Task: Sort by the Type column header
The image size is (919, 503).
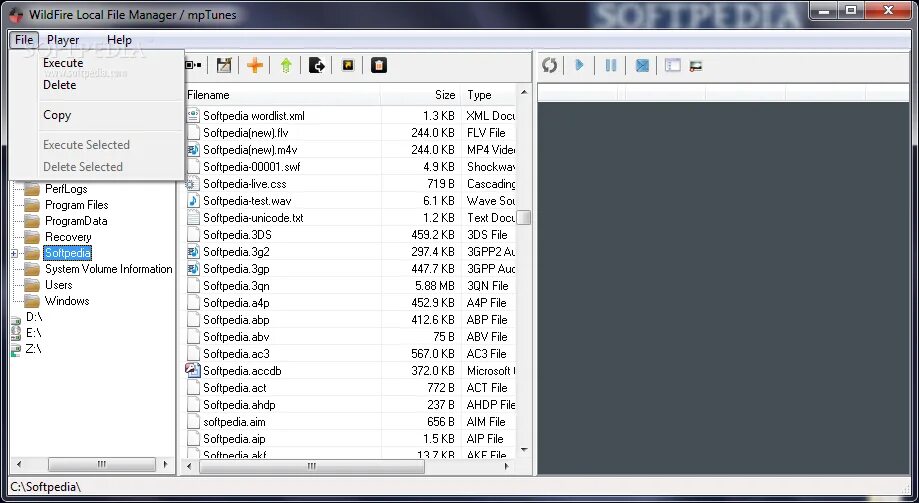Action: click(488, 95)
